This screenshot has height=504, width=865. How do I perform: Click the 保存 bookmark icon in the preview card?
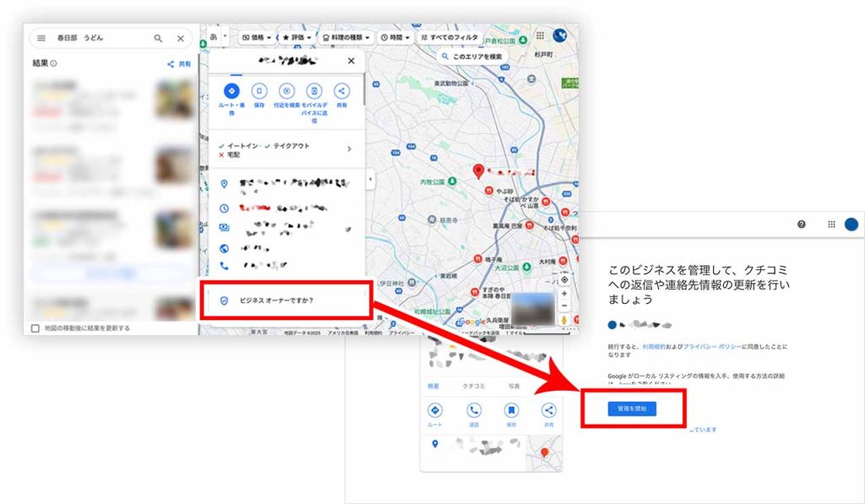[x=511, y=410]
